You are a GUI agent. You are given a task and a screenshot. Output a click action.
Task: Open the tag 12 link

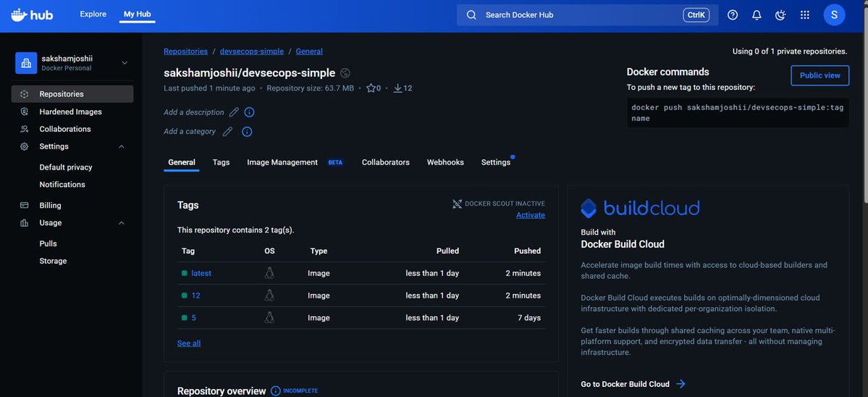(x=196, y=295)
